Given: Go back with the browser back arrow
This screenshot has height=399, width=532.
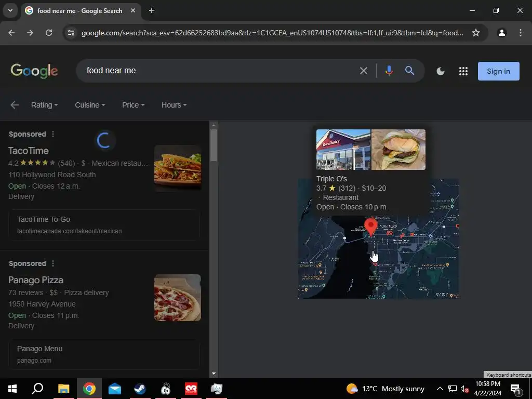Looking at the screenshot, I should coord(11,33).
